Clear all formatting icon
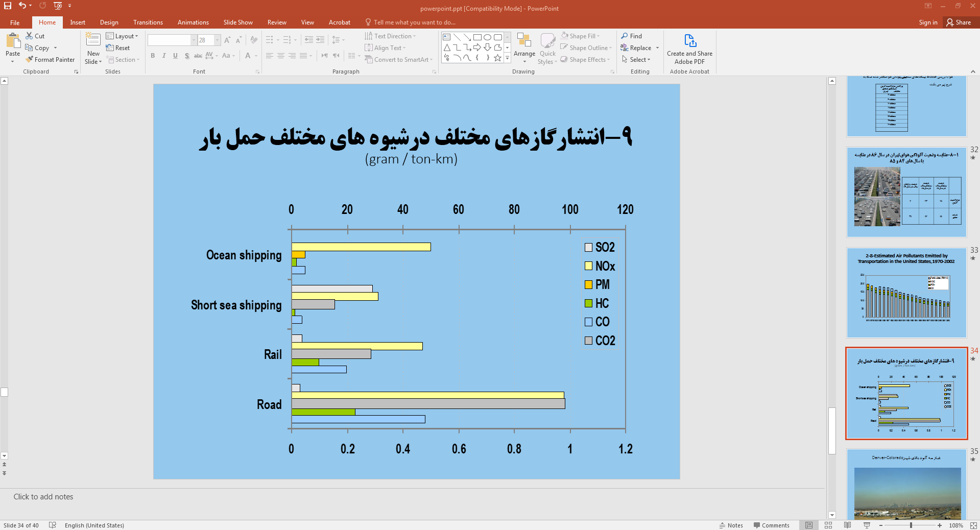The width and height of the screenshot is (980, 530). pos(253,40)
